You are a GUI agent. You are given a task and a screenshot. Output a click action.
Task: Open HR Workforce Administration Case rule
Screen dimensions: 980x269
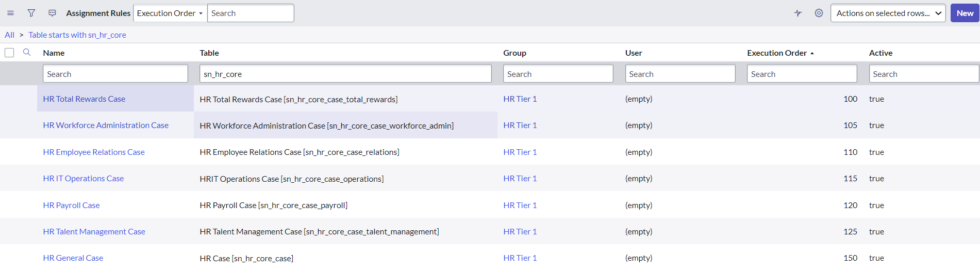[106, 125]
